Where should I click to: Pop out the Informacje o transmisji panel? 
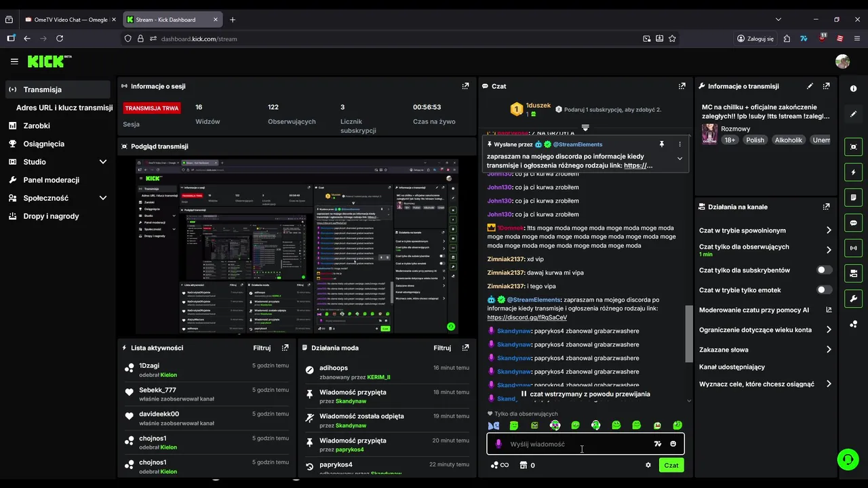[826, 86]
